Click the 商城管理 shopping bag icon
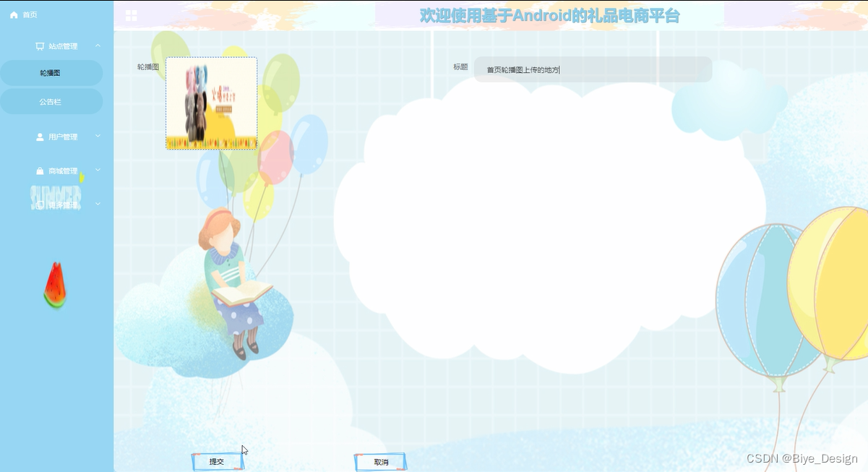Screen dimensions: 868x472 pos(40,171)
